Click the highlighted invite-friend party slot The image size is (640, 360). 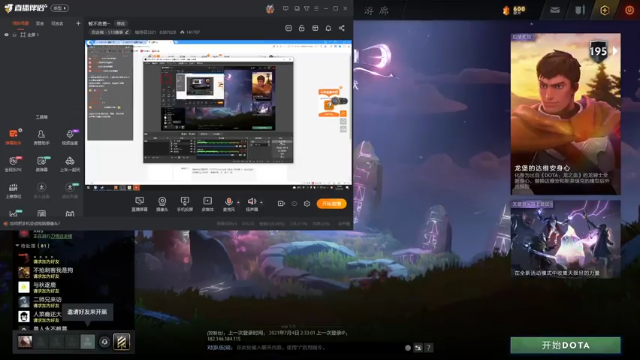(87, 342)
